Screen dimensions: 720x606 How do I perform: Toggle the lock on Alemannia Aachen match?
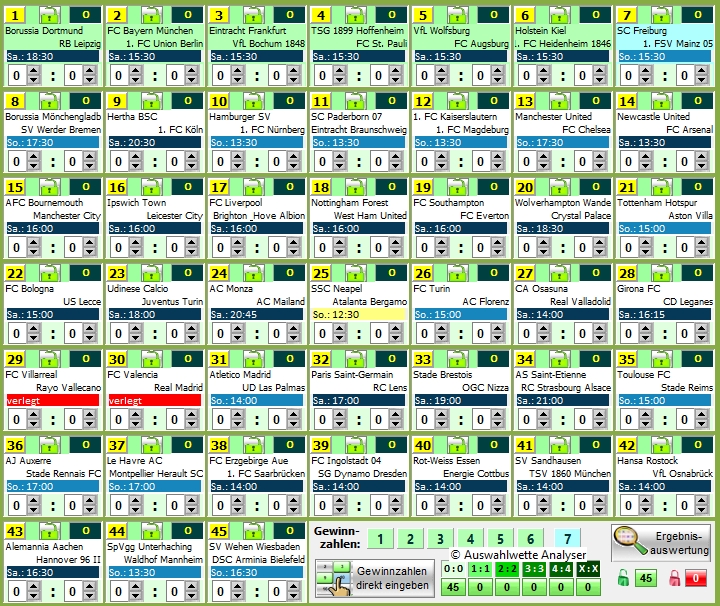pos(50,531)
